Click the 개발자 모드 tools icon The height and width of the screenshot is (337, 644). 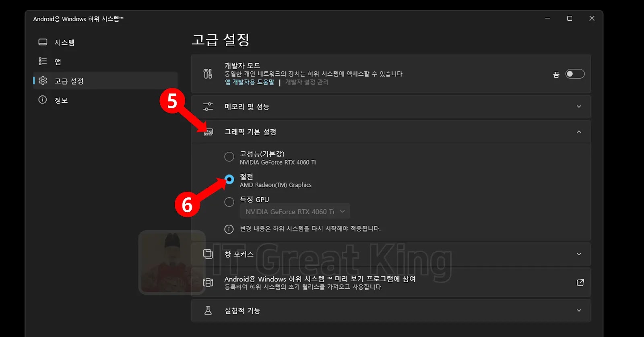208,74
